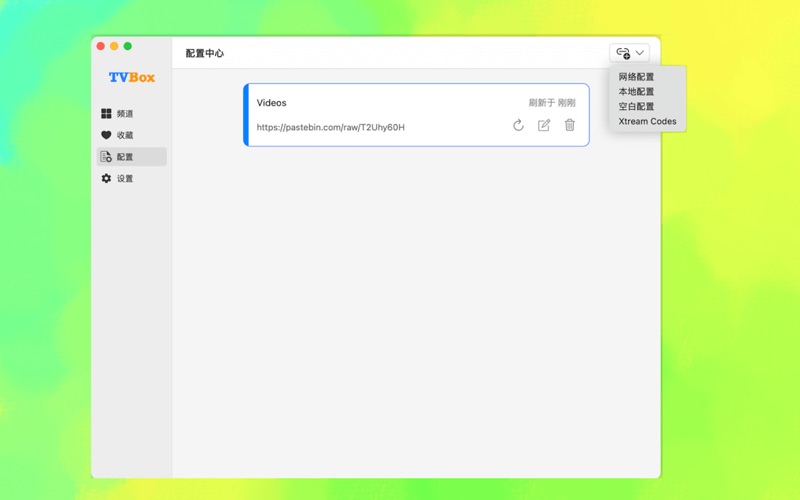Select the Videos config title
The image size is (800, 500).
point(271,103)
